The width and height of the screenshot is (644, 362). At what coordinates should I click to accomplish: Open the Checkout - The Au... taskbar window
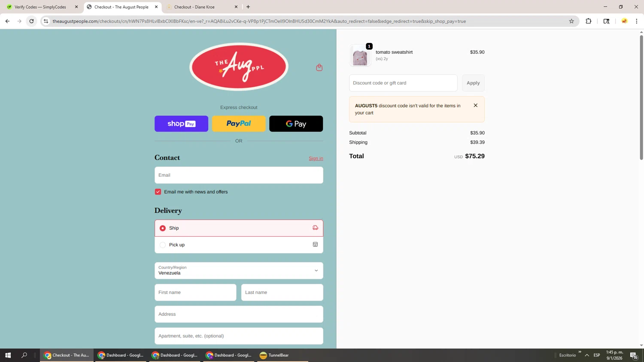tap(67, 355)
